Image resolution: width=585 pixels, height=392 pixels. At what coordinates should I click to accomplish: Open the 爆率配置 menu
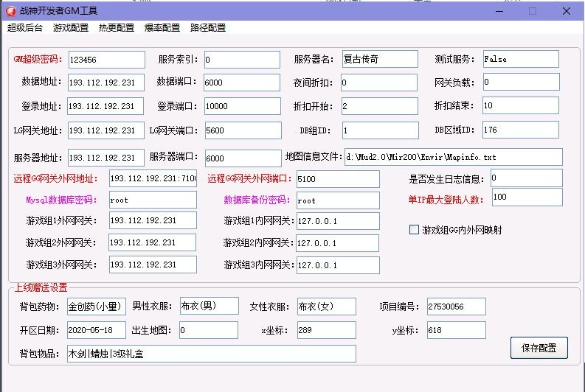point(162,28)
